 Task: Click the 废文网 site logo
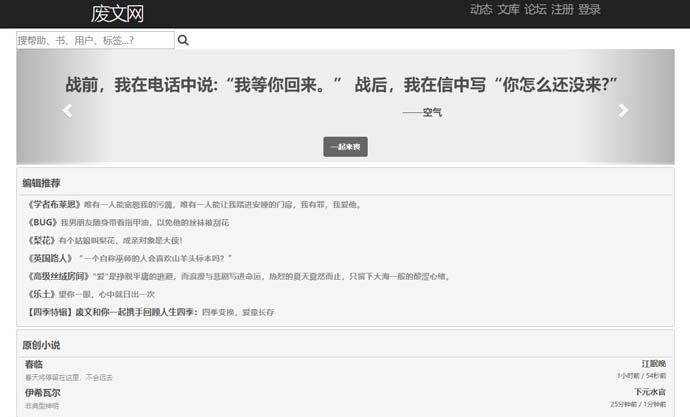point(118,13)
